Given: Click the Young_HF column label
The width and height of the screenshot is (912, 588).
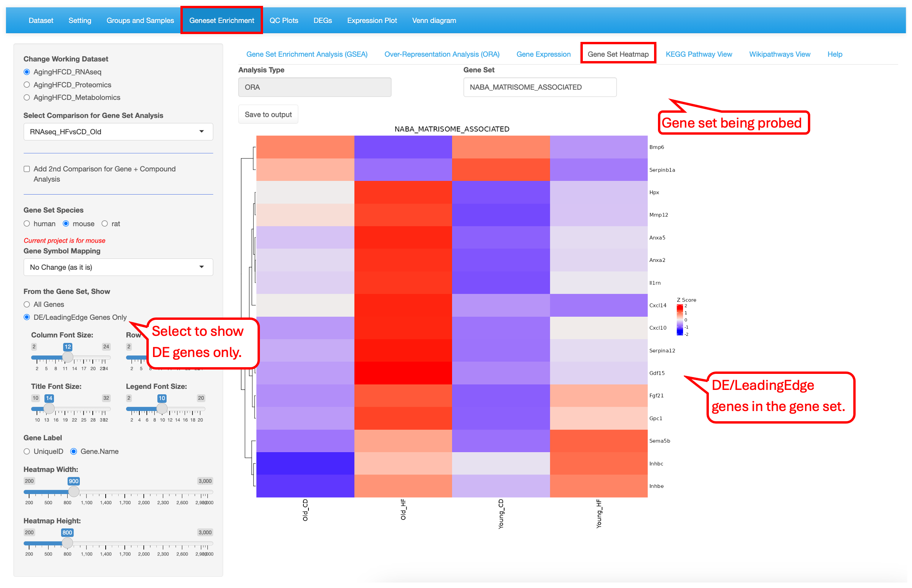Looking at the screenshot, I should [x=599, y=514].
